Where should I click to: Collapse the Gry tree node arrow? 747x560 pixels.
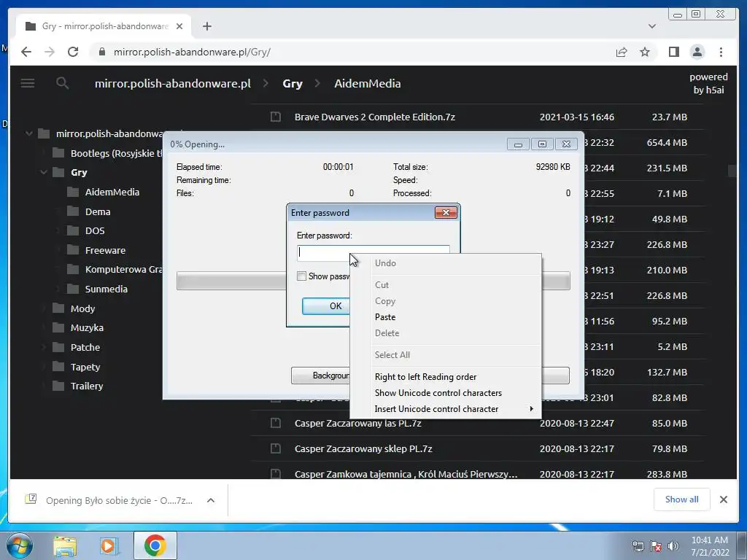point(44,172)
